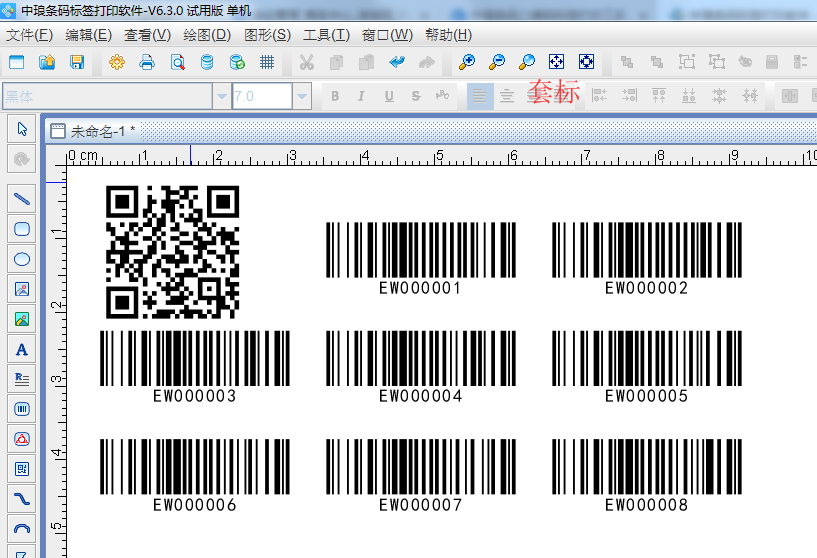Click the print icon in toolbar
Viewport: 817px width, 558px height.
point(147,62)
